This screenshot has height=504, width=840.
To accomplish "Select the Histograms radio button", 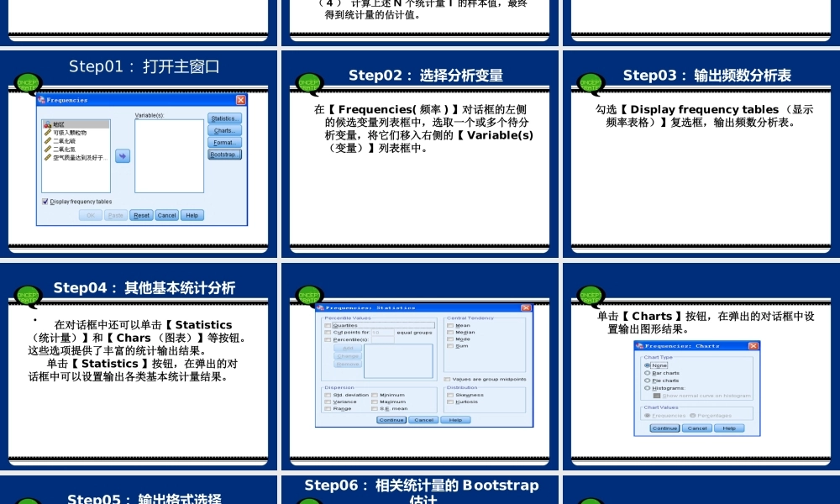I will [647, 388].
